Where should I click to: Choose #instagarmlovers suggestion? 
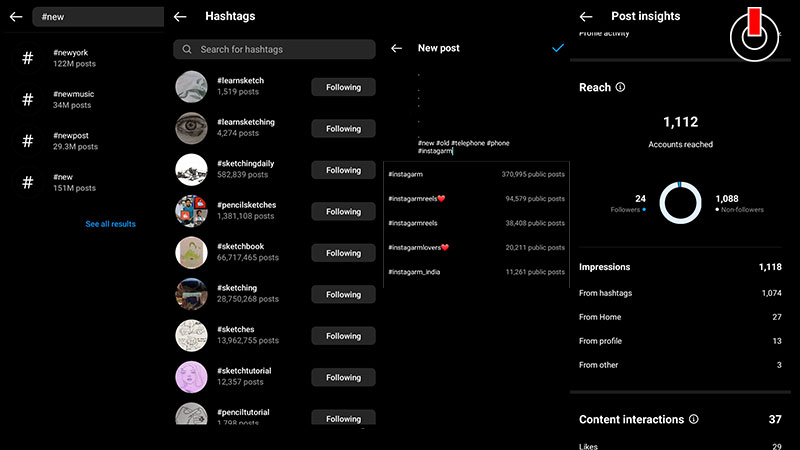[477, 247]
